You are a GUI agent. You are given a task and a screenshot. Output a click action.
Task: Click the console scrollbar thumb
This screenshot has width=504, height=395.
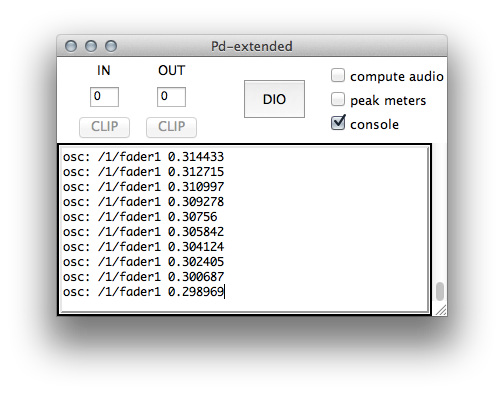440,291
